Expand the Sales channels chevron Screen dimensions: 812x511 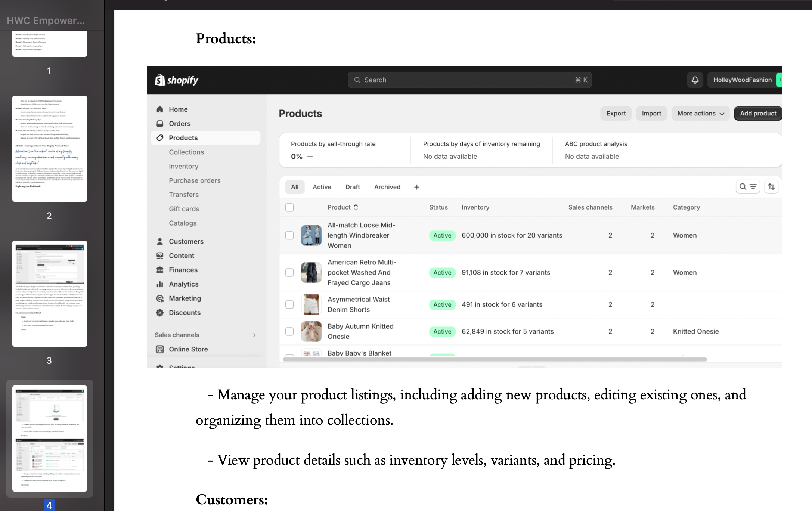point(254,335)
